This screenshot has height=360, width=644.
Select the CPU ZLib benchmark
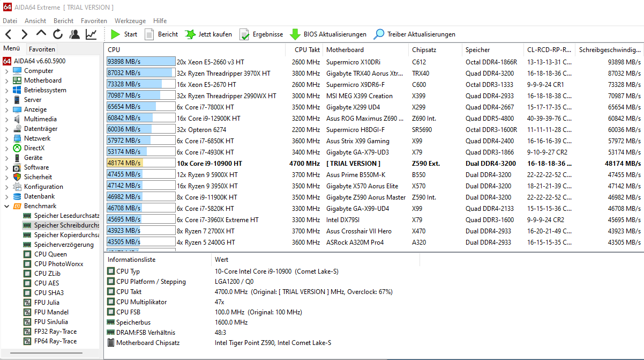[42, 274]
